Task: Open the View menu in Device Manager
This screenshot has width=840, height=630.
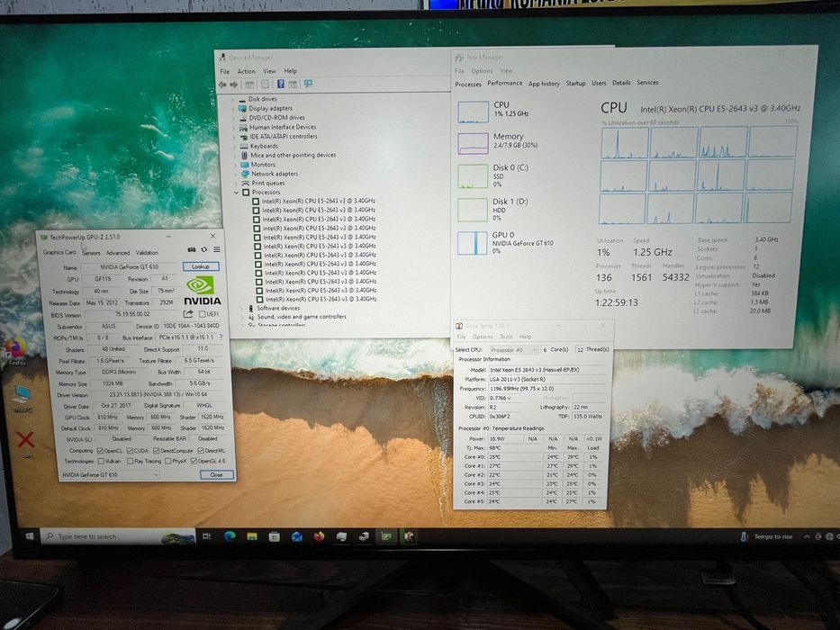Action: (x=269, y=71)
